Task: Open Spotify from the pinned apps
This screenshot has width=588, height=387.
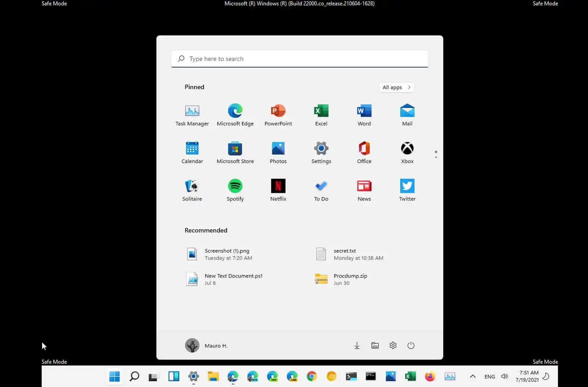Action: (x=235, y=189)
